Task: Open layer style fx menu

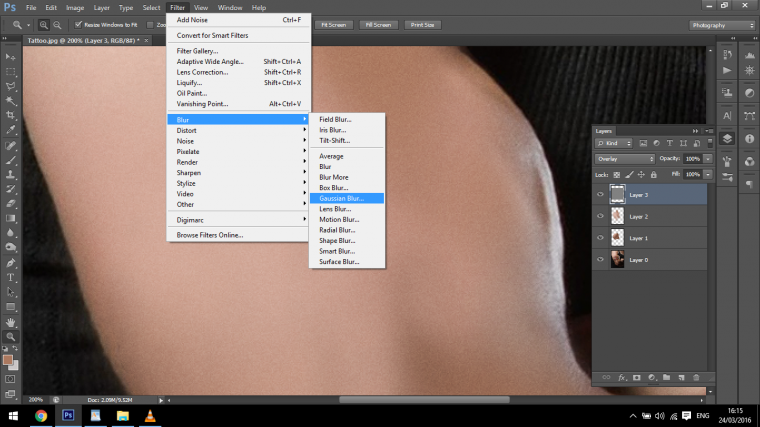Action: (621, 378)
